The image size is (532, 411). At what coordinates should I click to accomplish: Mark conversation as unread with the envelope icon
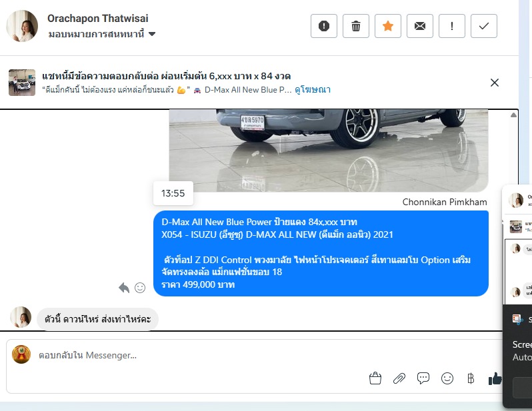coord(420,26)
